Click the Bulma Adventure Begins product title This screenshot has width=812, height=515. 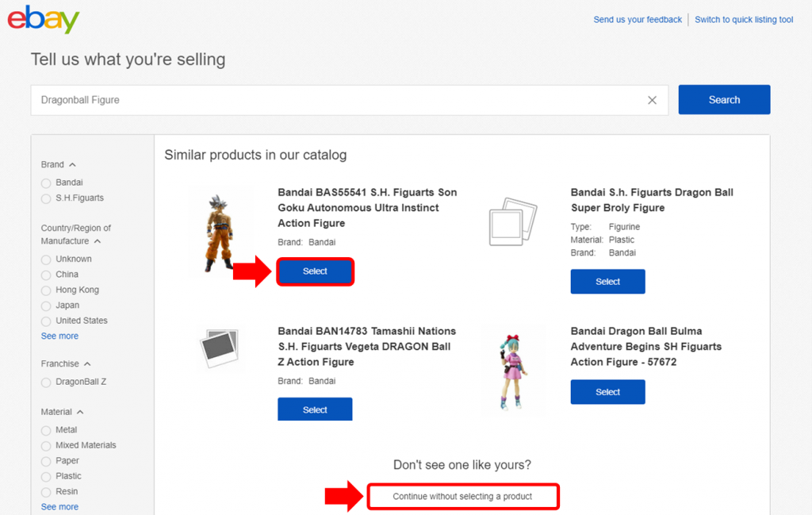645,347
